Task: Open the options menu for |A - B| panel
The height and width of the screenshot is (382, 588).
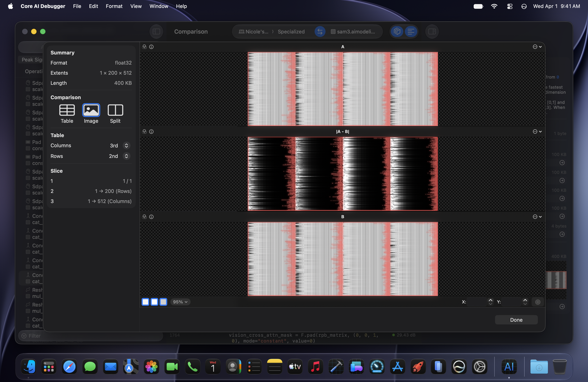Action: point(537,132)
